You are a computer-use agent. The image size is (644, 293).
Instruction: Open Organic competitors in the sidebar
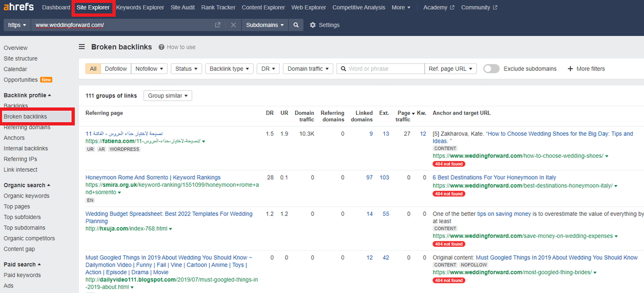click(x=29, y=238)
